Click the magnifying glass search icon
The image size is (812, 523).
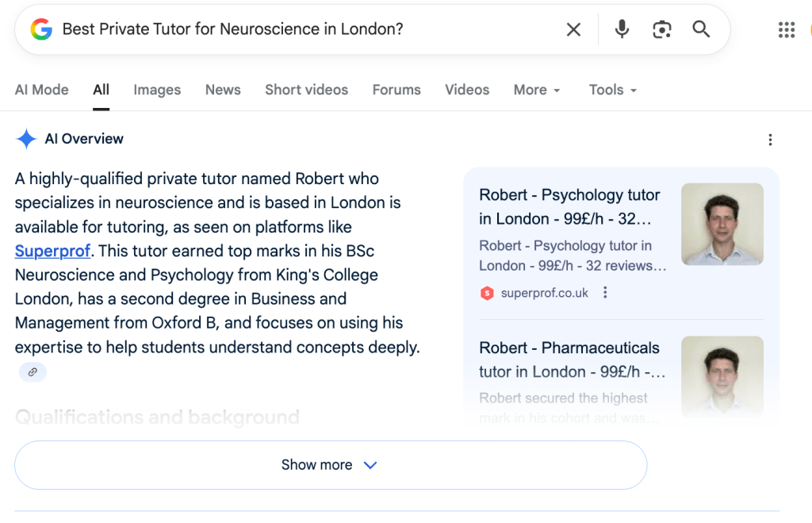pos(701,29)
